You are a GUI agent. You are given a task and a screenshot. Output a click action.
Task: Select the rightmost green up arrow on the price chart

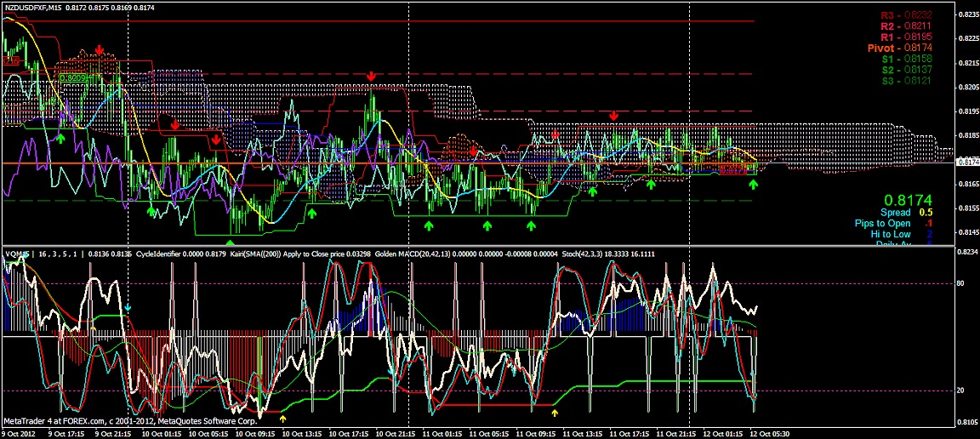click(x=752, y=184)
